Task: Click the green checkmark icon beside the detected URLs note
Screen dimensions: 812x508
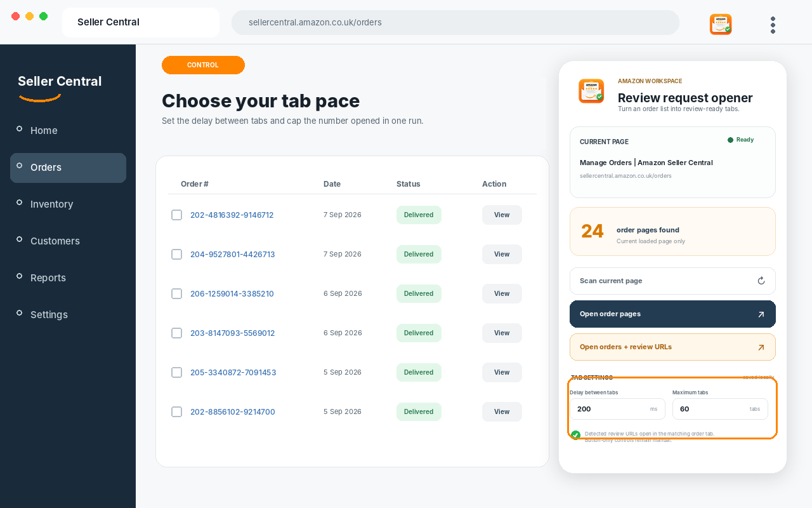Action: tap(575, 435)
